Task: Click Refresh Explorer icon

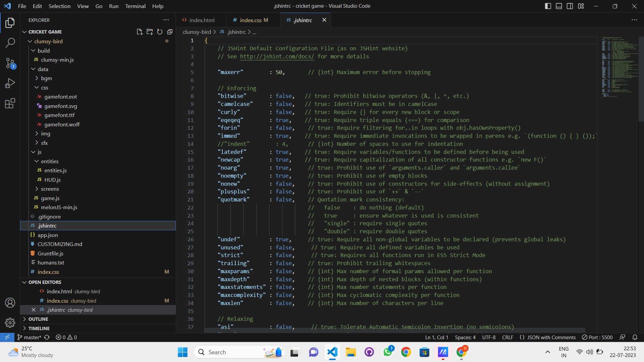Action: [160, 32]
